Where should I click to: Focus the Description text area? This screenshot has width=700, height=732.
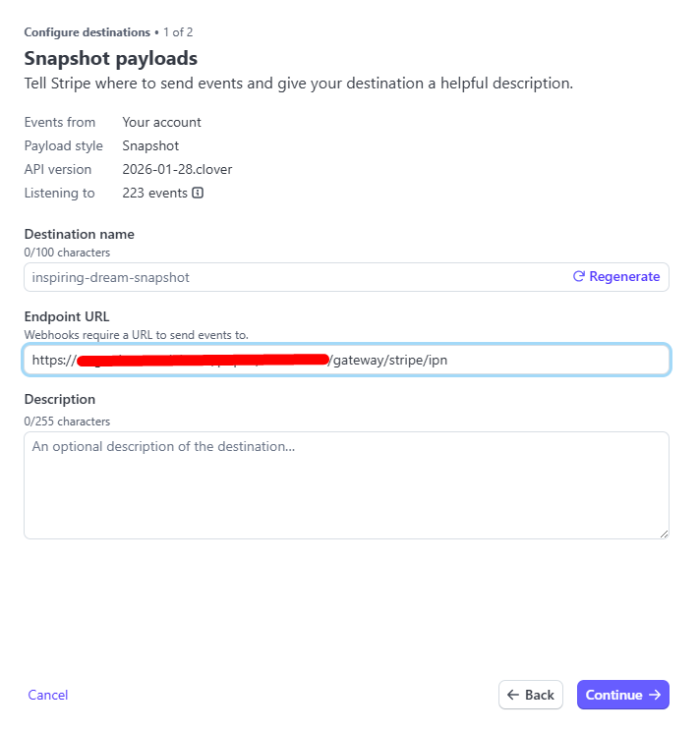pyautogui.click(x=346, y=485)
